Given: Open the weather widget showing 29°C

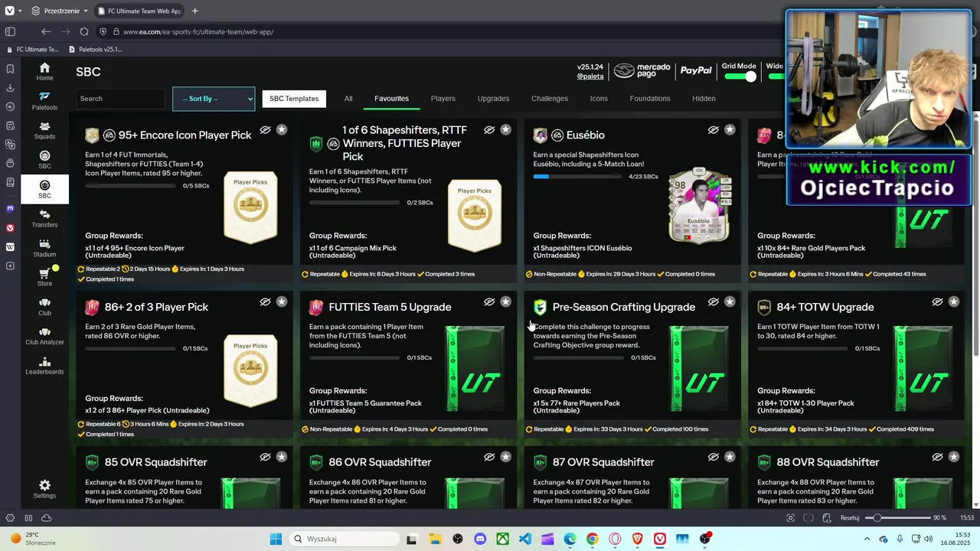Looking at the screenshot, I should pos(32,539).
